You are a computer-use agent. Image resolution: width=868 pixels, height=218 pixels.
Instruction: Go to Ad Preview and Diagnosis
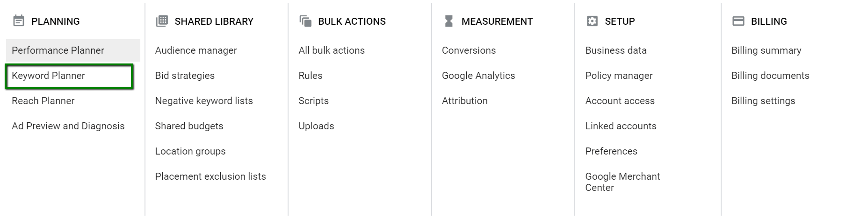click(68, 126)
